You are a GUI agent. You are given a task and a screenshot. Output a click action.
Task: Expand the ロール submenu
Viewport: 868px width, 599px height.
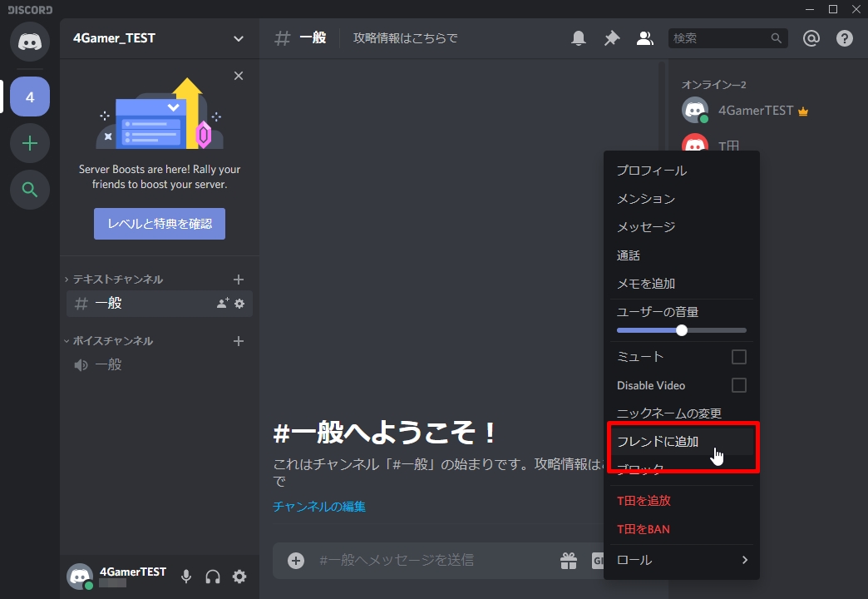pos(682,560)
